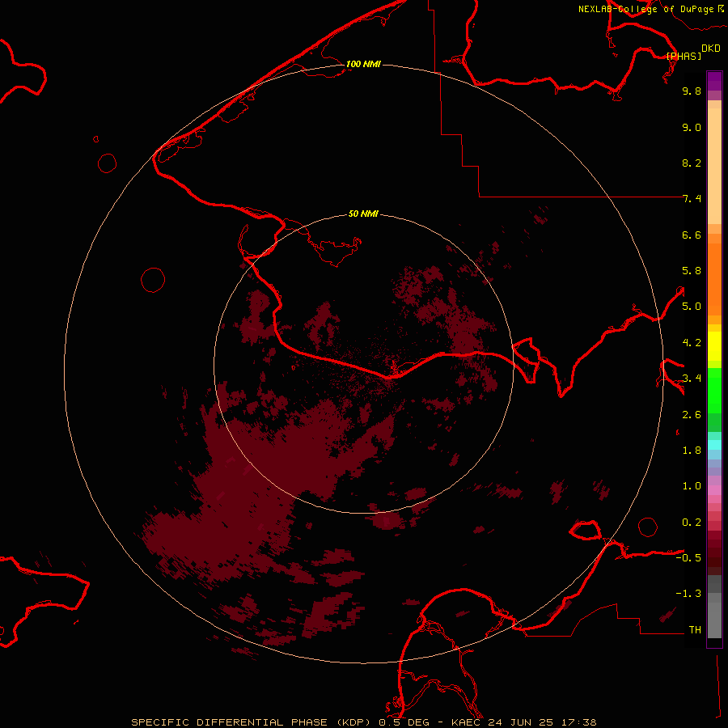Click the 8.2 scale value
The width and height of the screenshot is (728, 728).
point(692,163)
